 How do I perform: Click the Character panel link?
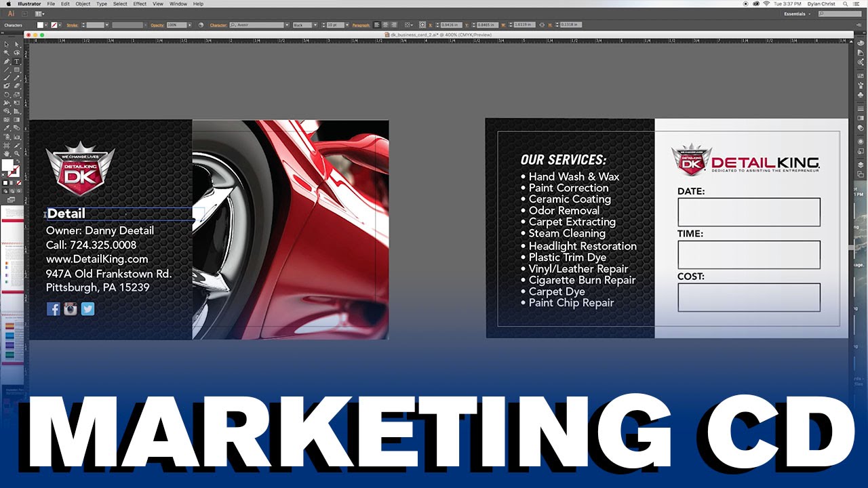(218, 25)
